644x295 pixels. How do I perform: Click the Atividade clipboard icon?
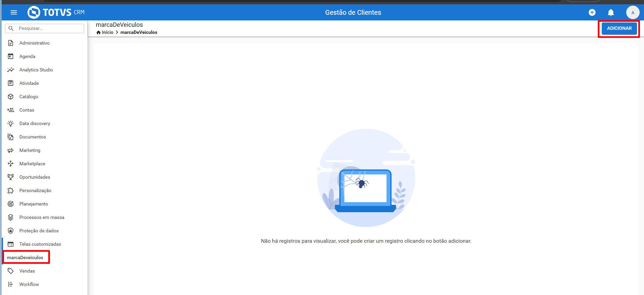point(11,83)
